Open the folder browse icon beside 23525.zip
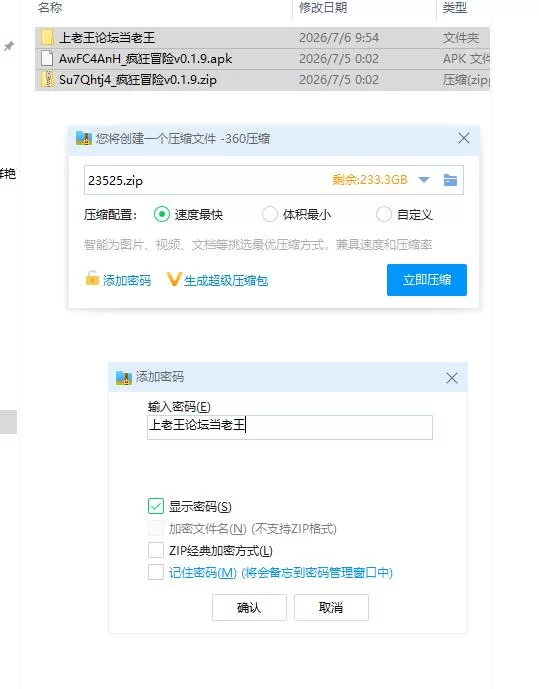 (450, 180)
